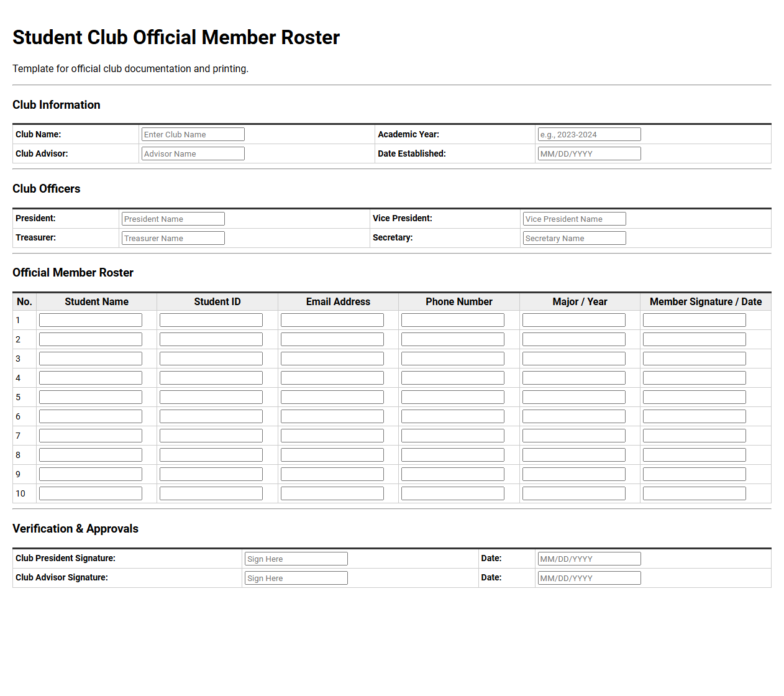Click the Student ID column header
The height and width of the screenshot is (696, 784).
pyautogui.click(x=217, y=301)
